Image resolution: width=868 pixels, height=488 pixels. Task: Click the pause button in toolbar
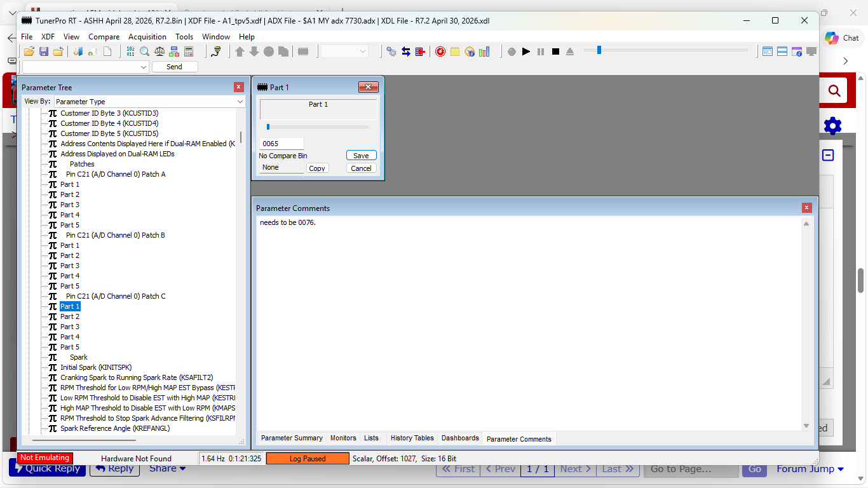tap(541, 51)
